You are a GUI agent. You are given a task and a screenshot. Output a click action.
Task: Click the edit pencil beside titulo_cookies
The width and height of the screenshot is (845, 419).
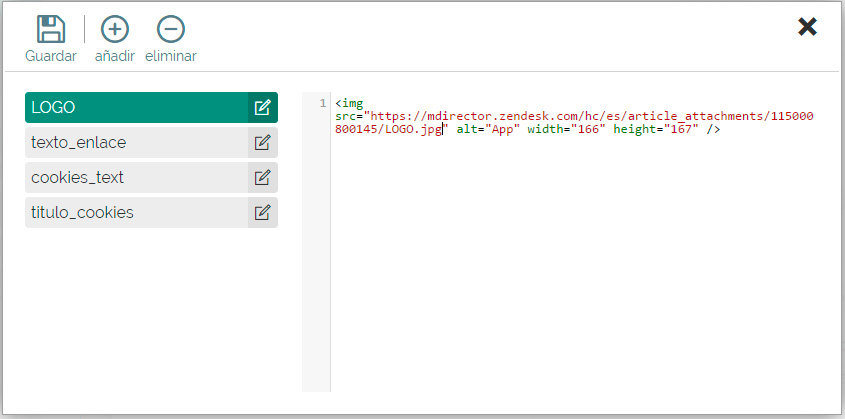pyautogui.click(x=262, y=213)
